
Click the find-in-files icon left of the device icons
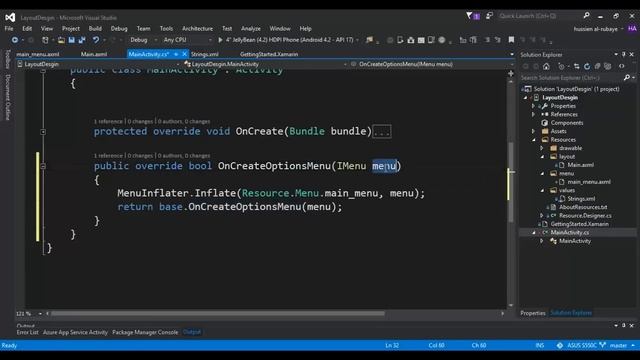[369, 40]
